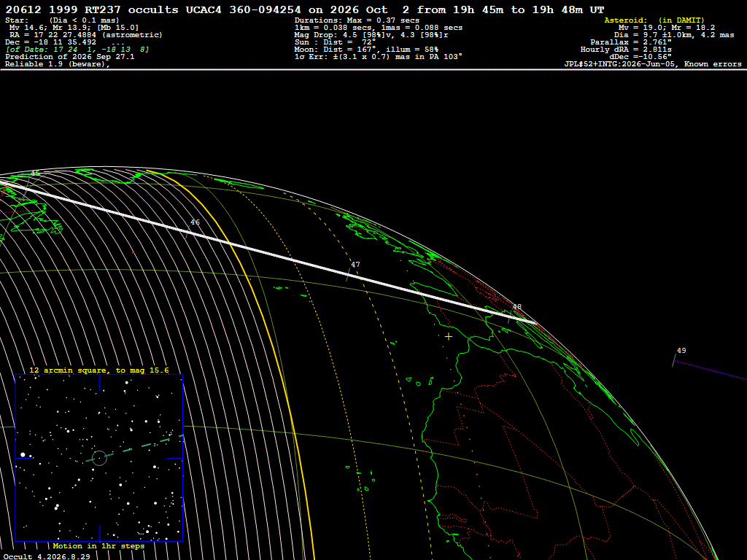Click the yellow cross site marker
This screenshot has width=747, height=560.
click(x=449, y=337)
